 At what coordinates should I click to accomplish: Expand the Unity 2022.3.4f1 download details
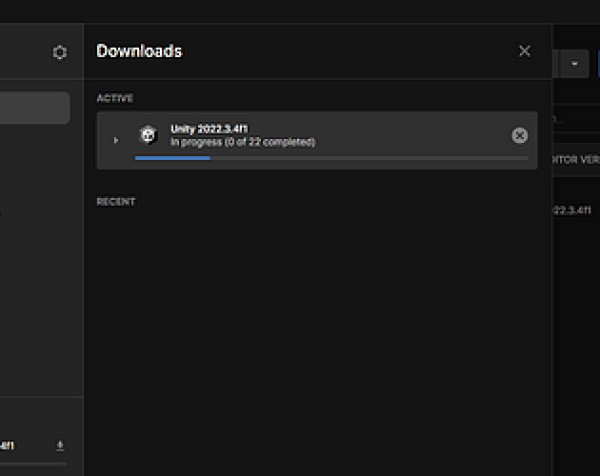click(116, 140)
